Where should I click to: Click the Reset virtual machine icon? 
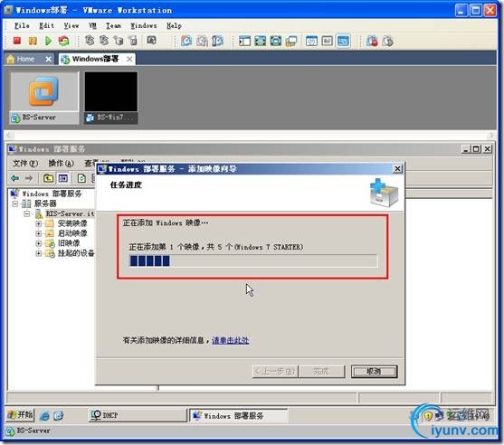coord(63,41)
